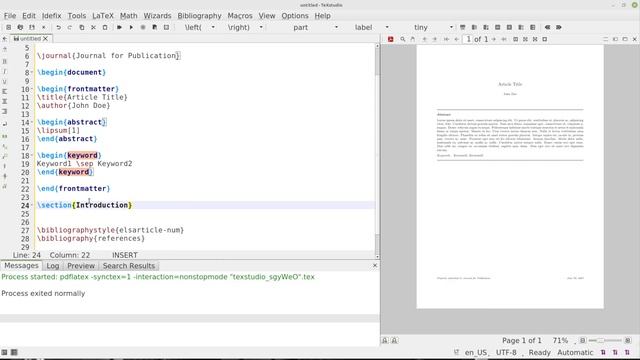The width and height of the screenshot is (640, 360).
Task: Switch to the Preview tab
Action: click(x=81, y=266)
